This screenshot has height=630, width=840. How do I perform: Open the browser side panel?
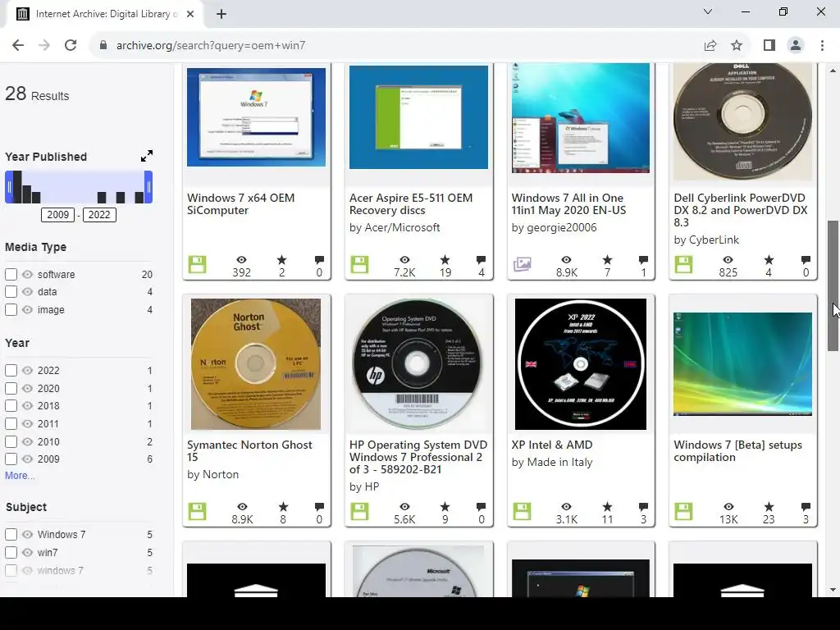(769, 46)
